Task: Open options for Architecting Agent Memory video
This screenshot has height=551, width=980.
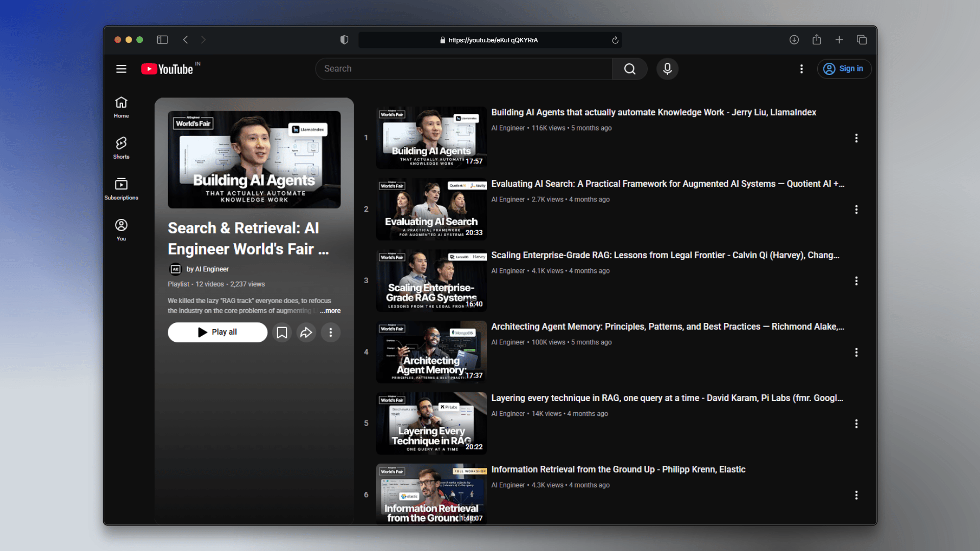Action: coord(856,353)
